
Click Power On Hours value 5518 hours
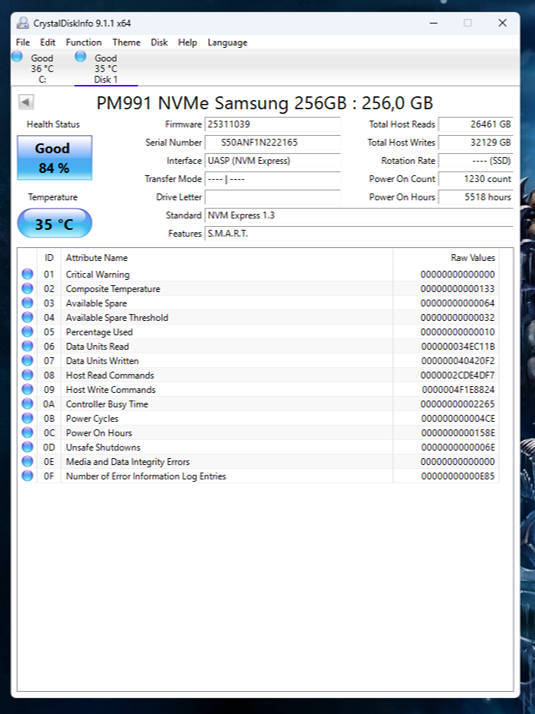(x=476, y=197)
